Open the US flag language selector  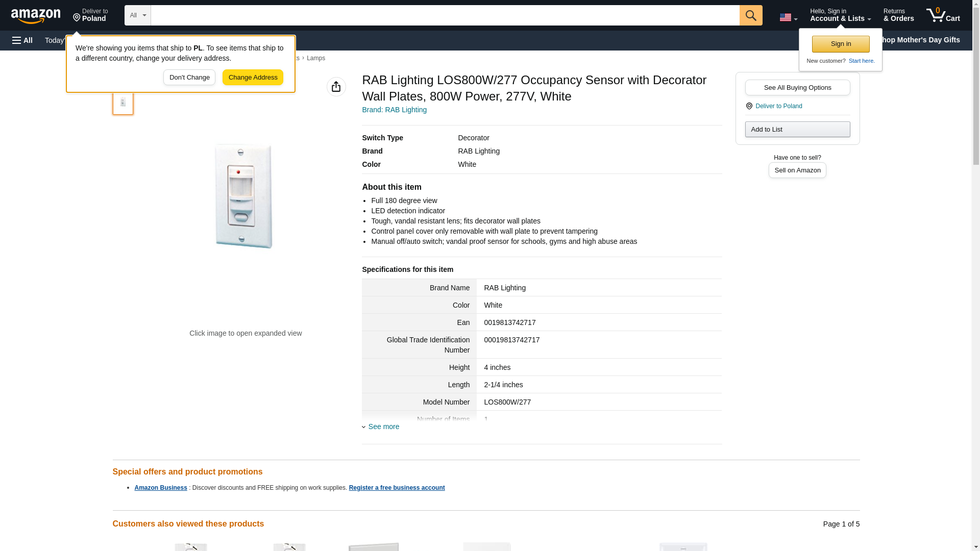[x=788, y=17]
